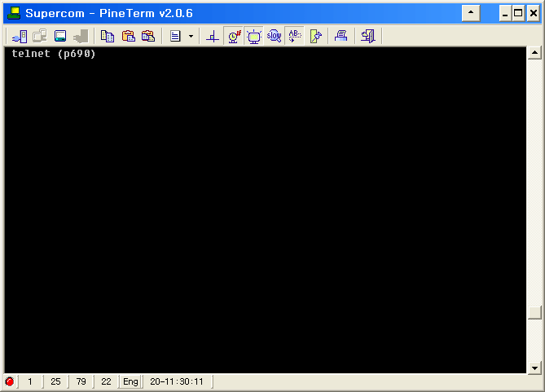Toggle the AB text icon

pyautogui.click(x=295, y=36)
